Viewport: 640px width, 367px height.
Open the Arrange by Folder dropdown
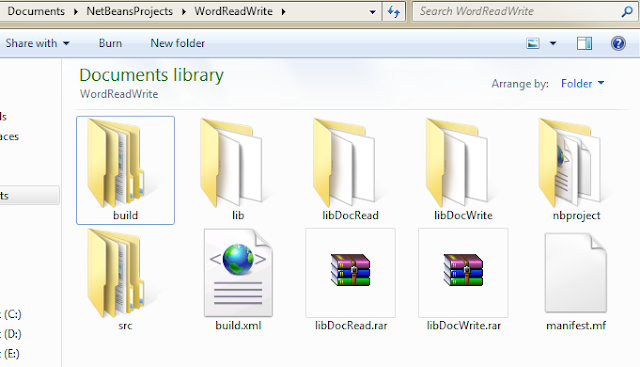point(582,84)
